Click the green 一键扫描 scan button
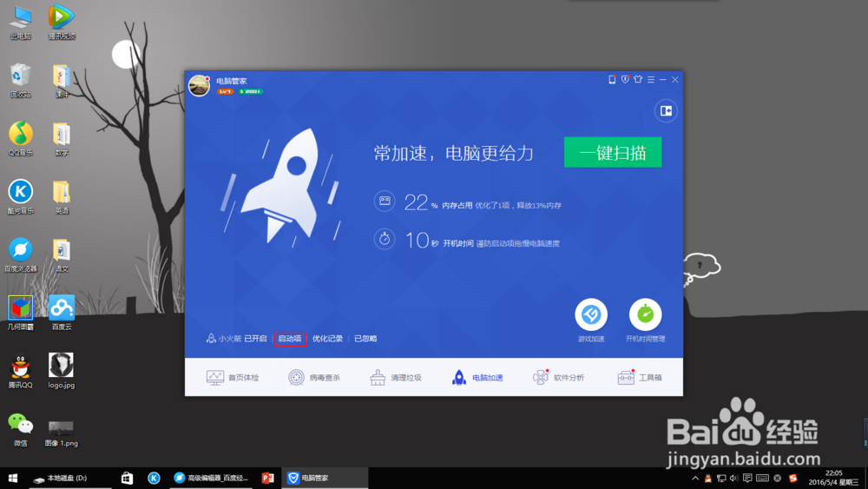 coord(613,152)
